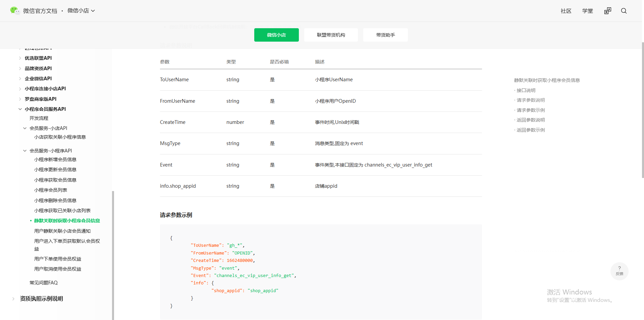
Task: Click the ToUserName parameter cell
Action: point(174,80)
